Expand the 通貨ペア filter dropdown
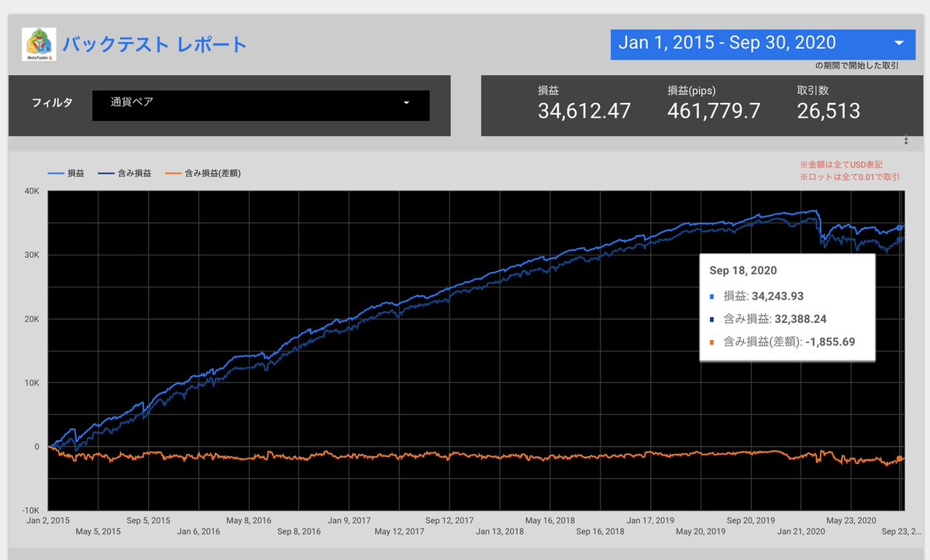930x560 pixels. tap(260, 106)
